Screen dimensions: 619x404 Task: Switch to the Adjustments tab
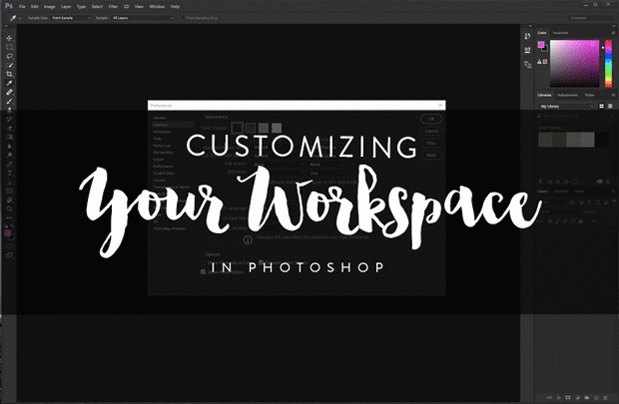568,95
